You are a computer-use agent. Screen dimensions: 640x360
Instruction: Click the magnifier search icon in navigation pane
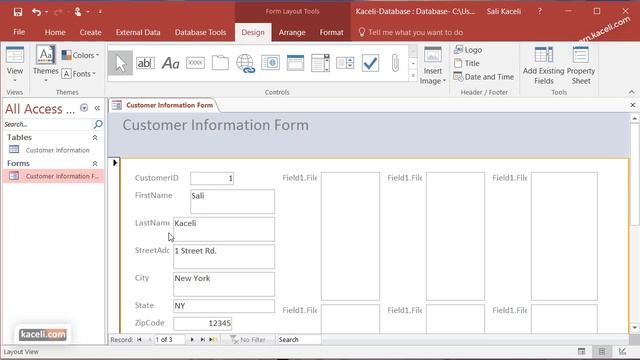[x=98, y=124]
